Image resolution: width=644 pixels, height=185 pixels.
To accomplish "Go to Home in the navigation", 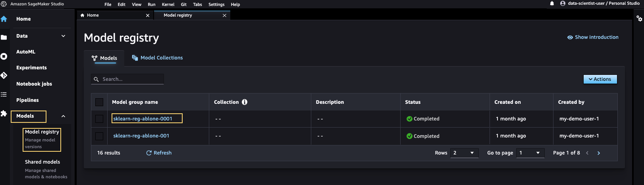I will click(23, 19).
